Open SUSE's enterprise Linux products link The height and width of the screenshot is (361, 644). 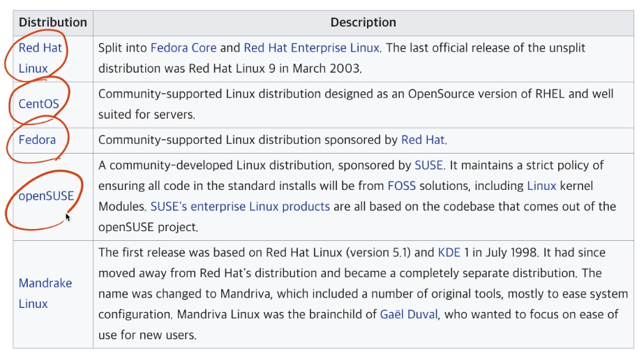(x=240, y=207)
